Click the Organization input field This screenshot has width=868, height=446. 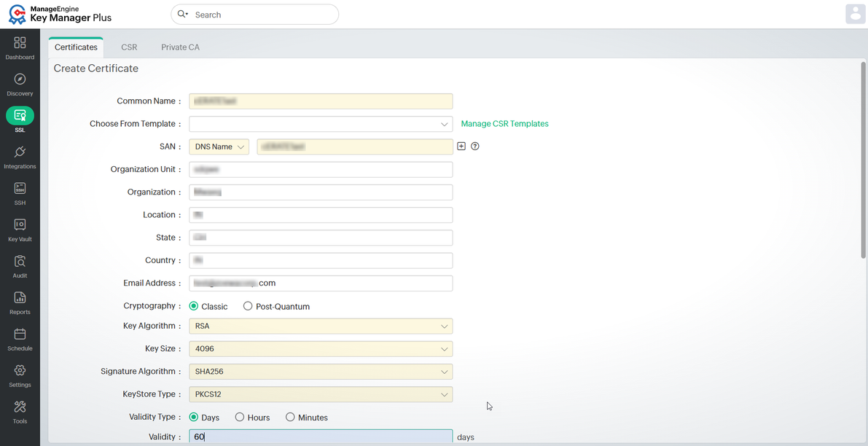[321, 192]
